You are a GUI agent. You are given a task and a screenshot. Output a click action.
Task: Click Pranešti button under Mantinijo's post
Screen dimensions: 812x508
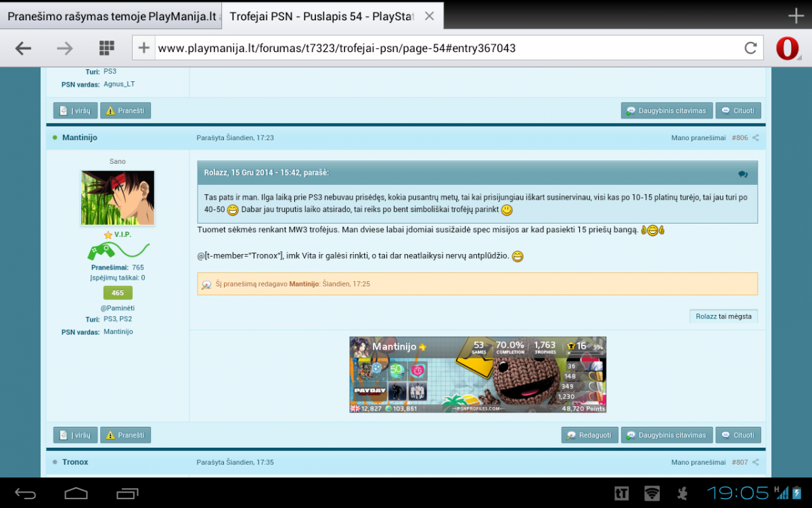coord(125,435)
